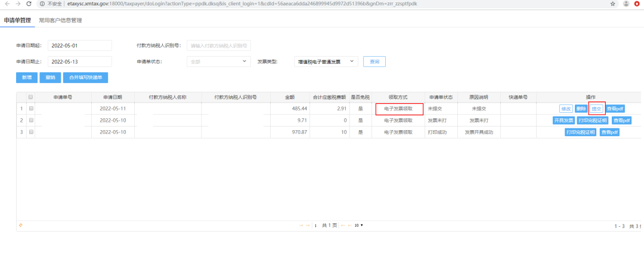
Task: Click 查看pdf for the 485.44 row
Action: (615, 109)
